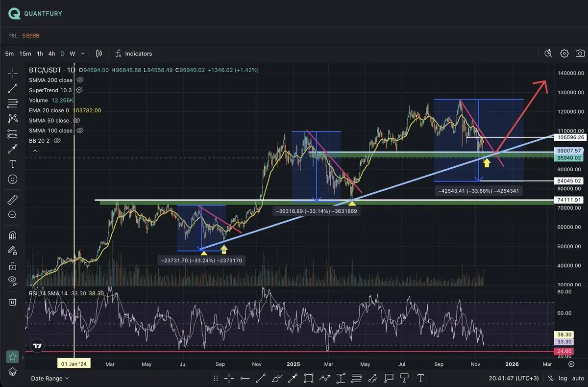Remove all drawings with the trash icon
Viewport: 588px width, 387px height.
pyautogui.click(x=13, y=302)
